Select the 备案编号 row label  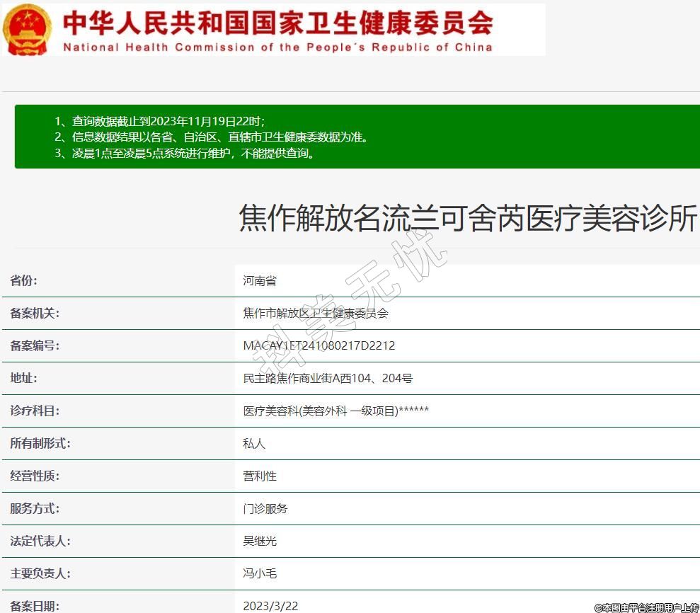34,345
